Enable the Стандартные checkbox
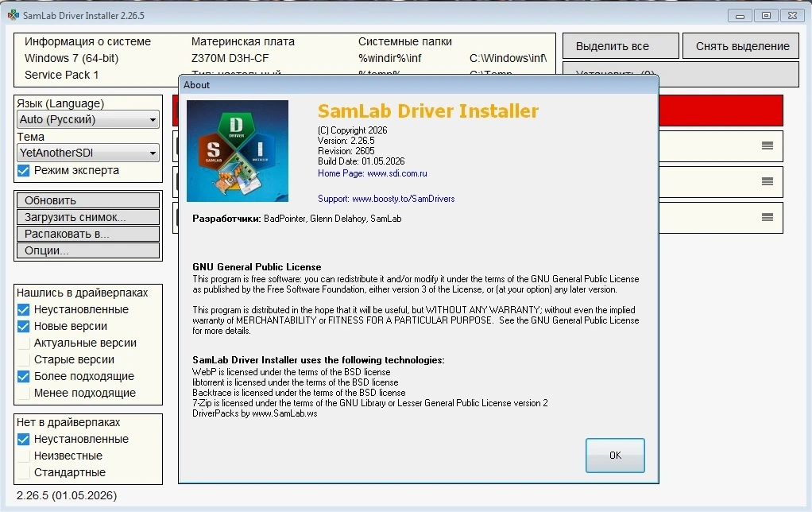 (23, 472)
